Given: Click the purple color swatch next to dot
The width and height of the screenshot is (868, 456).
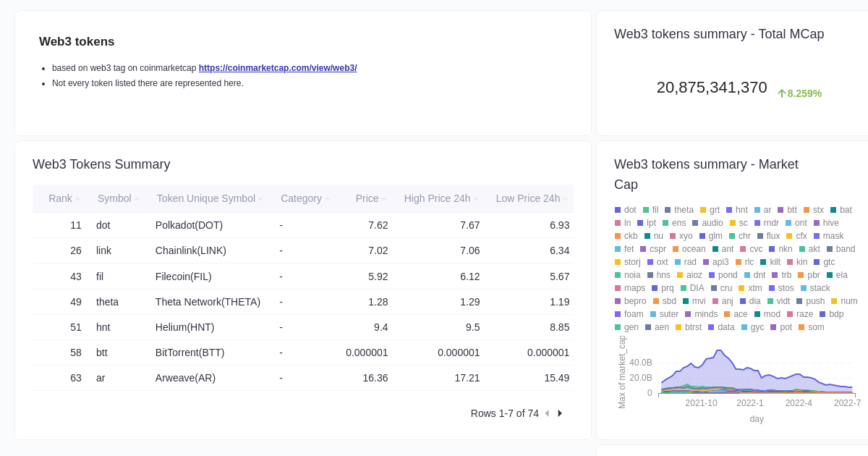Looking at the screenshot, I should tap(619, 210).
